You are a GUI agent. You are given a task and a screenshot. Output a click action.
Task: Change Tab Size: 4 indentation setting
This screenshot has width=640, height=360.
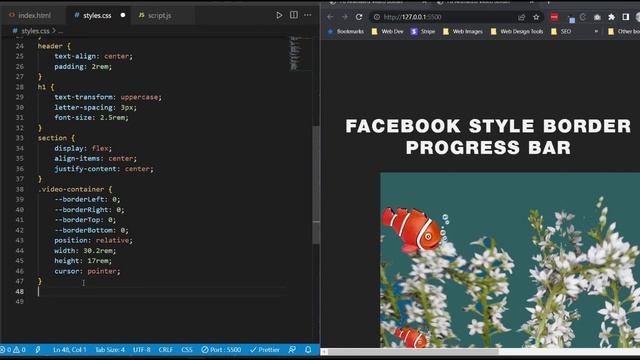point(110,350)
